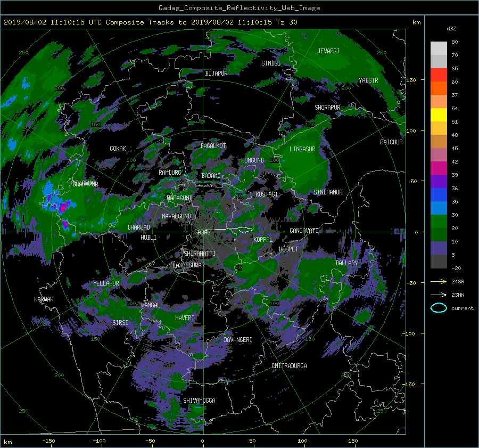Image resolution: width=479 pixels, height=448 pixels.
Task: Click the CHITRADURGA city label
Action: pos(289,366)
